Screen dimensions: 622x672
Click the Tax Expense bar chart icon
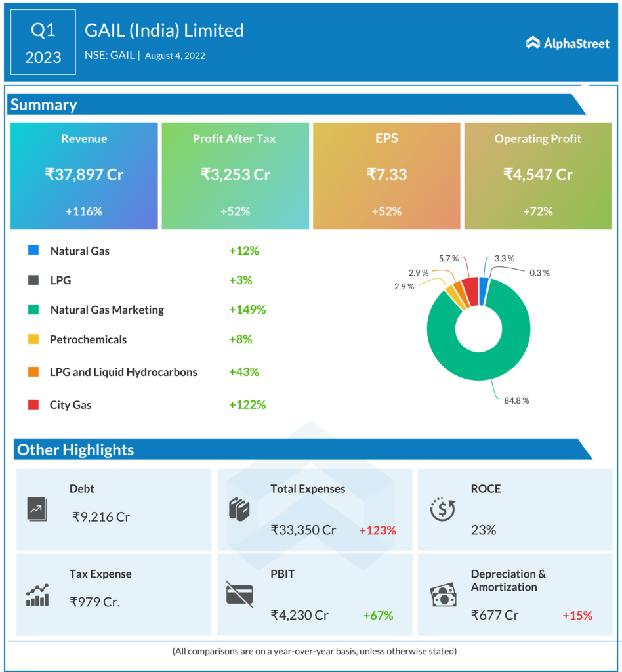click(37, 594)
